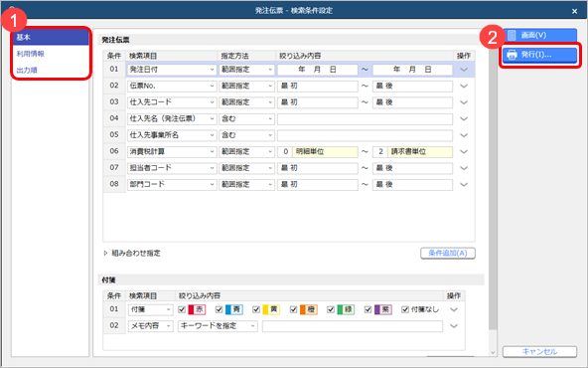Open 担当者コード search item dropdown
Viewport: 588px width, 368px height.
(172, 168)
